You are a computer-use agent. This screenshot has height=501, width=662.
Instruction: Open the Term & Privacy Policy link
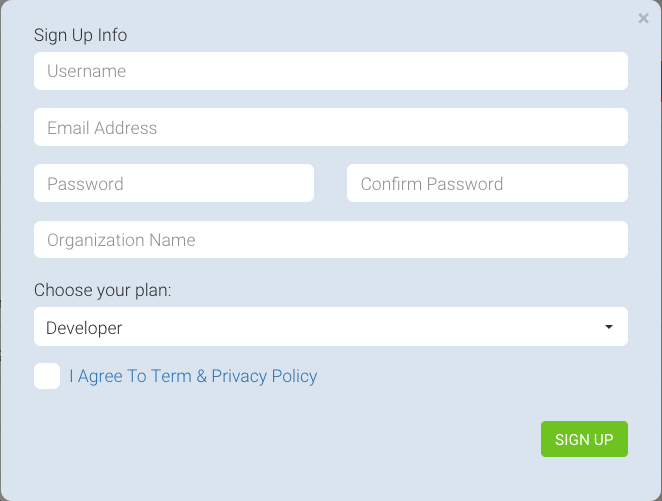[193, 376]
